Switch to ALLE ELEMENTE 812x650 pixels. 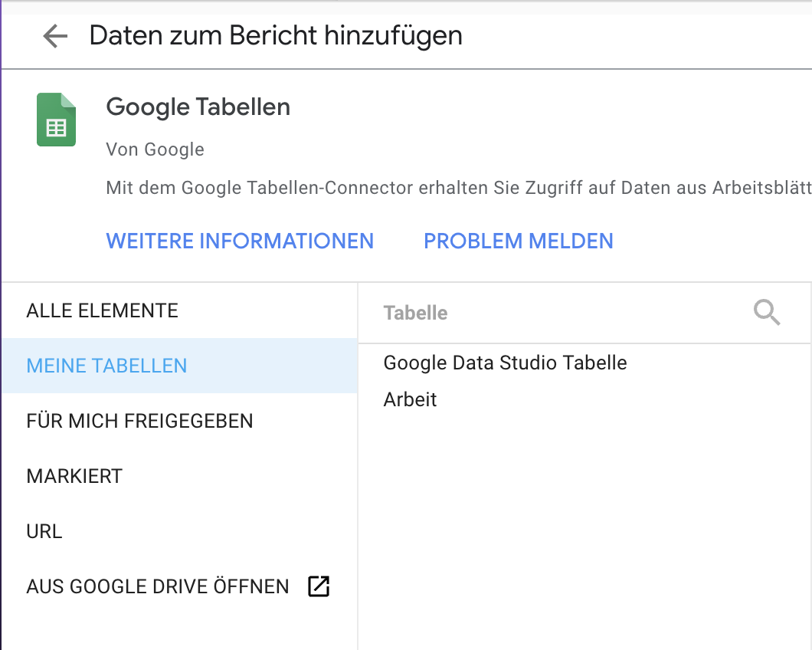point(103,310)
